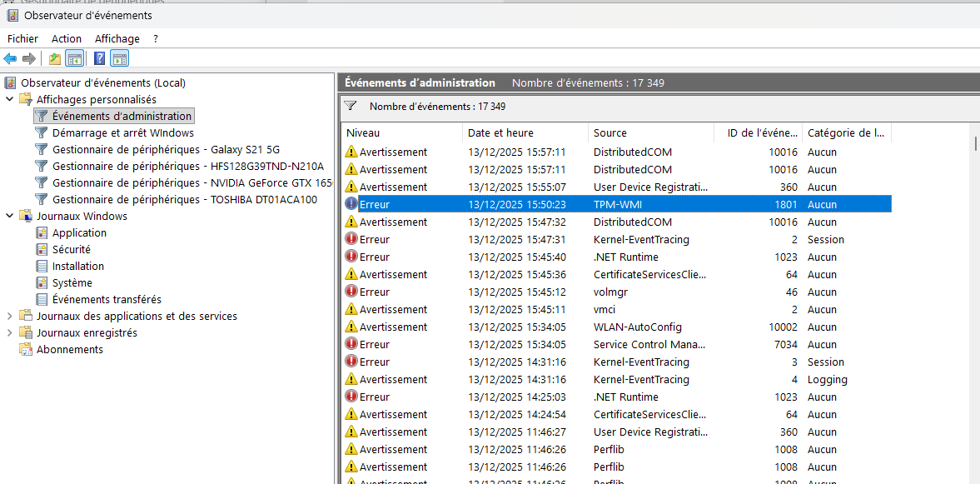Select Démarrage et arrêt WIndows view
980x484 pixels.
(x=123, y=132)
